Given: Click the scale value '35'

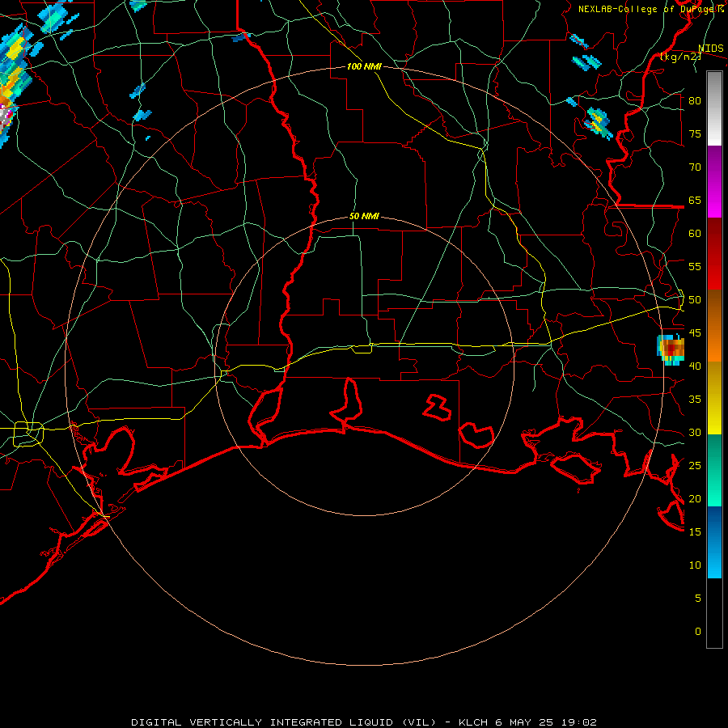Looking at the screenshot, I should [x=695, y=400].
